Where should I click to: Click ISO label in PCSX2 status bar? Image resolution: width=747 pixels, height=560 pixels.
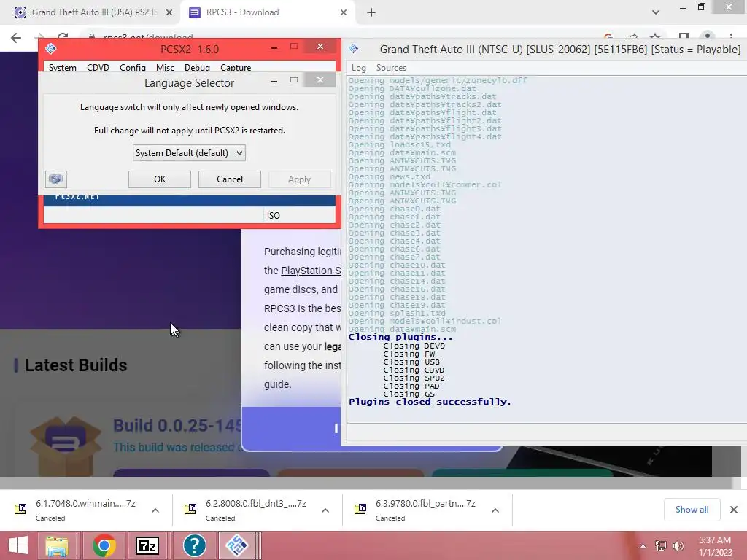[x=274, y=216]
